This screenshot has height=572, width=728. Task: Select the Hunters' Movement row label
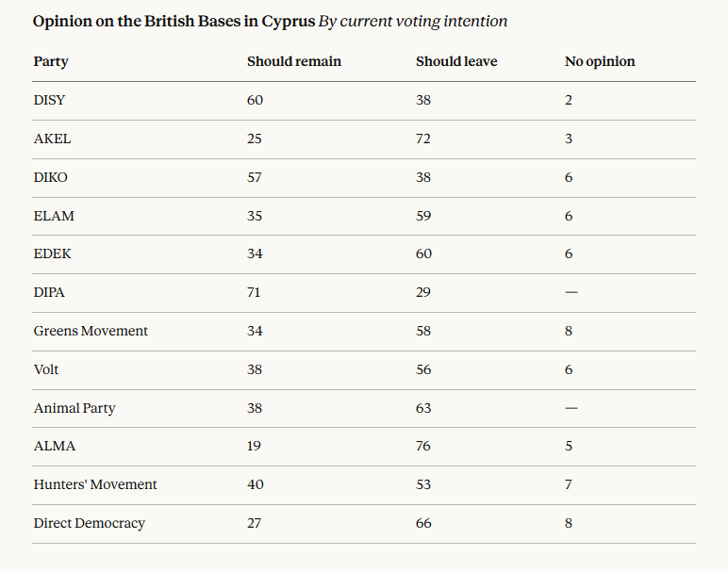pos(95,484)
